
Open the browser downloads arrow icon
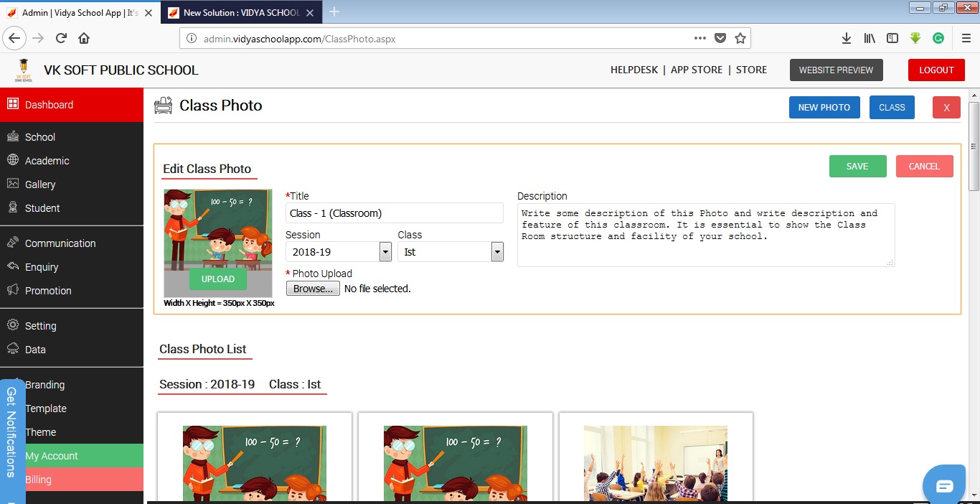click(x=847, y=38)
